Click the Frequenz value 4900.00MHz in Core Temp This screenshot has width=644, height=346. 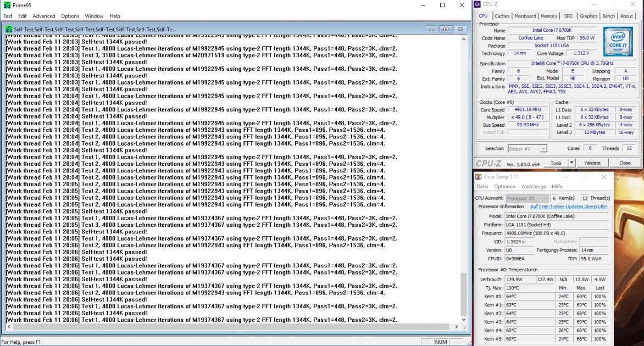(556, 233)
